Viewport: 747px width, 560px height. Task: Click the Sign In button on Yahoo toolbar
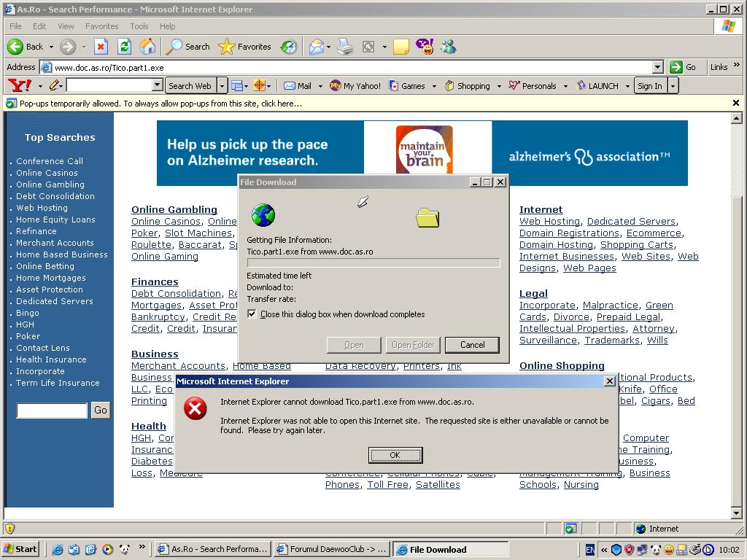tap(650, 86)
